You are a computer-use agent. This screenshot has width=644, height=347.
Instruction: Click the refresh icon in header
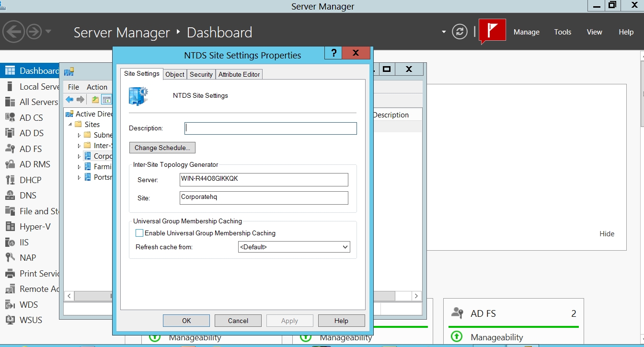460,32
